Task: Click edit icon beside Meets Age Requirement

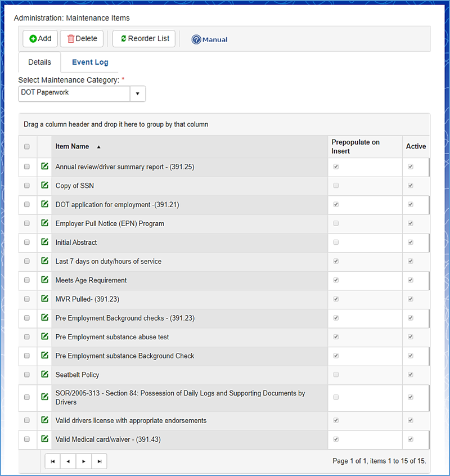Action: tap(44, 280)
